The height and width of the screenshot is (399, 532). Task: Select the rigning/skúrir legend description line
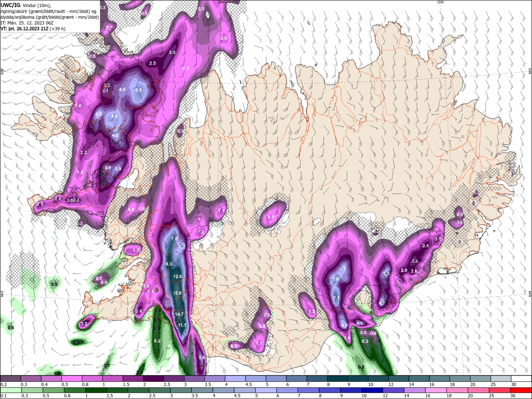click(49, 11)
